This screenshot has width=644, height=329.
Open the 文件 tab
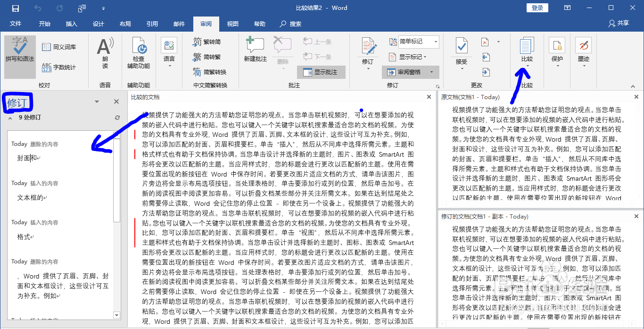(x=16, y=24)
